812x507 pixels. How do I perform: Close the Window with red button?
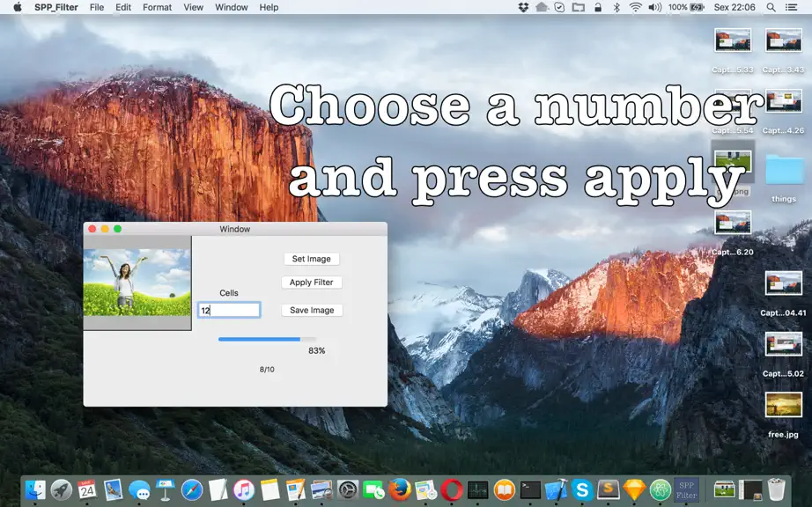[x=92, y=229]
